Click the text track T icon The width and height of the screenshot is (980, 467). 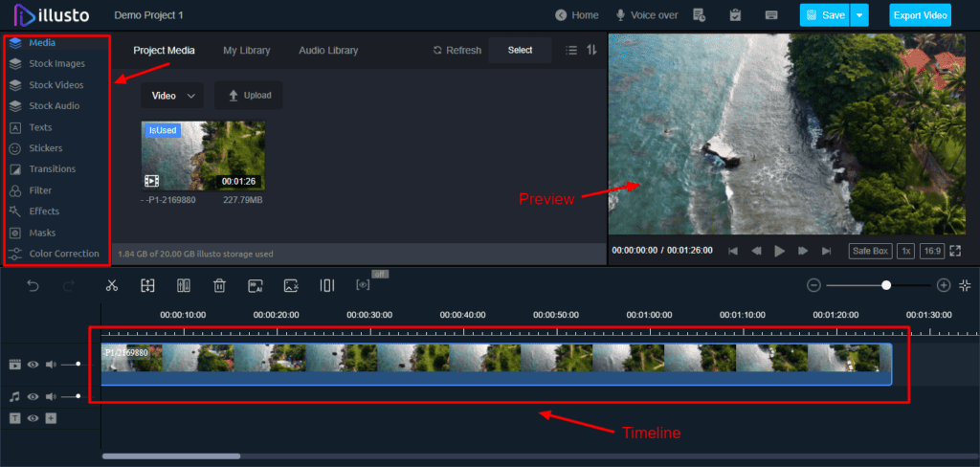[15, 418]
